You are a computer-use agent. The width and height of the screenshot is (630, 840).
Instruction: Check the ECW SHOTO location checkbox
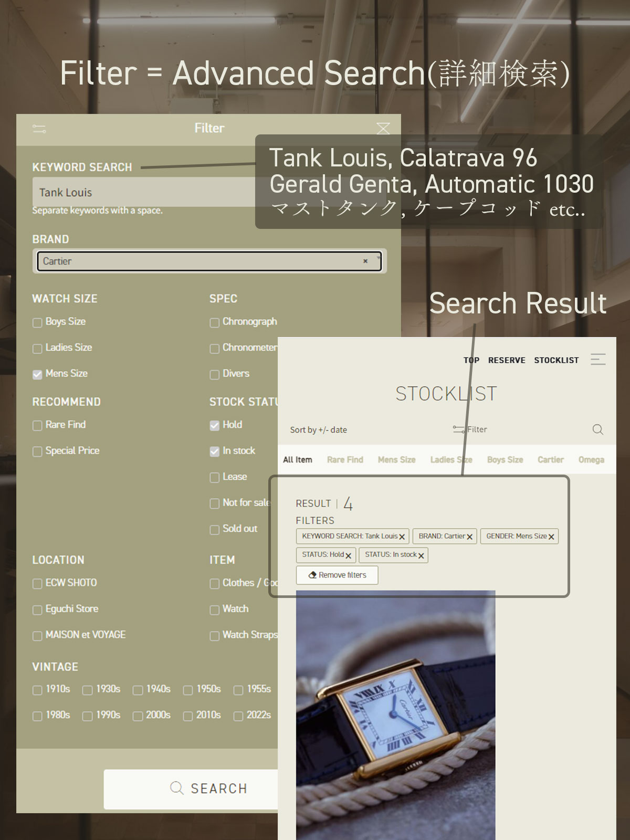[x=37, y=583]
